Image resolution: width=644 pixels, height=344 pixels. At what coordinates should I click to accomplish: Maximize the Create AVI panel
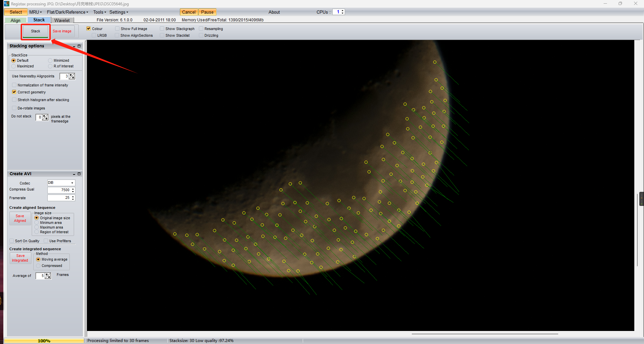click(79, 174)
